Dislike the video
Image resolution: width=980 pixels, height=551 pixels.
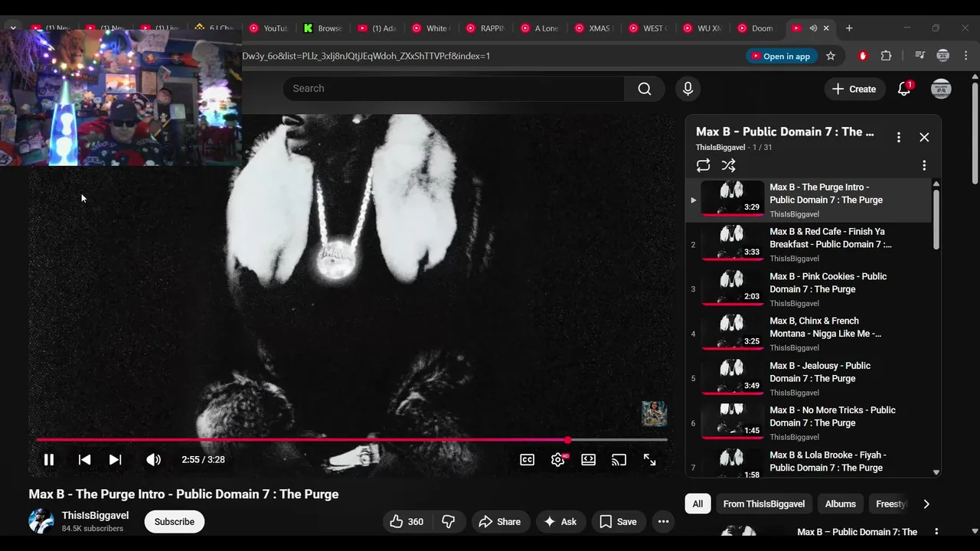tap(449, 522)
